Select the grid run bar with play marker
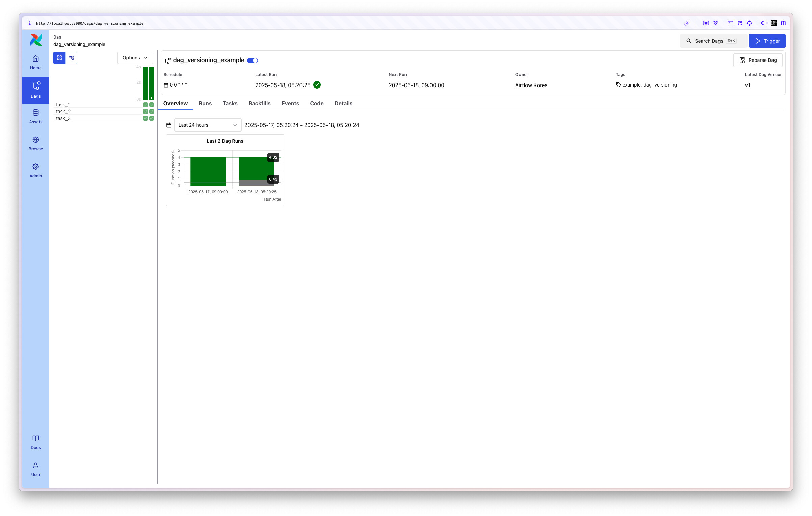This screenshot has width=812, height=516. point(152,83)
